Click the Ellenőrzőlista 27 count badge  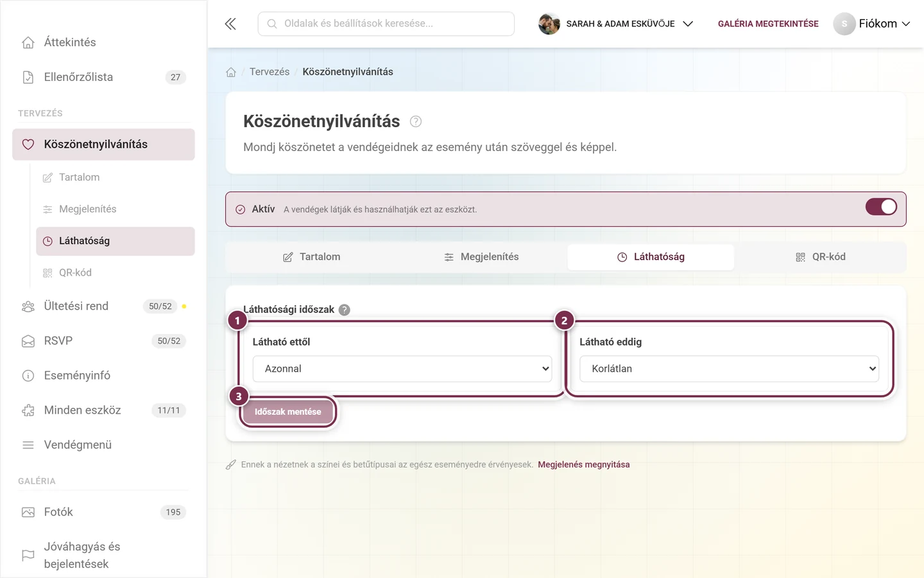coord(176,77)
